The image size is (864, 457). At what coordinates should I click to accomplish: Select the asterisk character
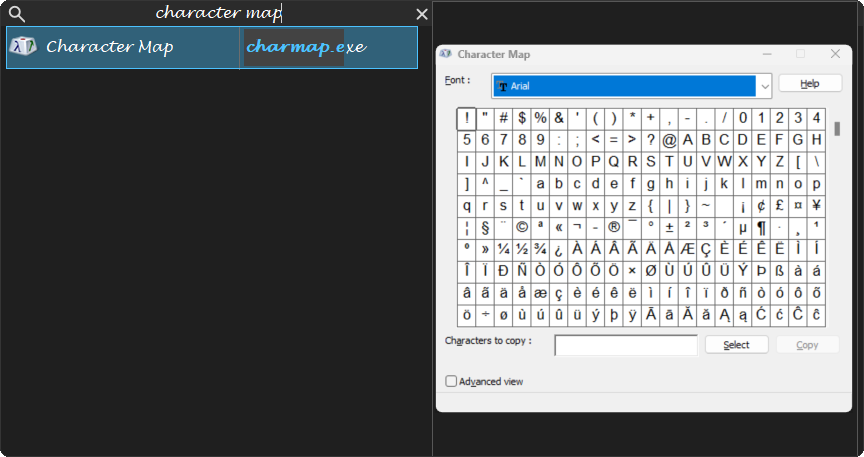pyautogui.click(x=633, y=119)
